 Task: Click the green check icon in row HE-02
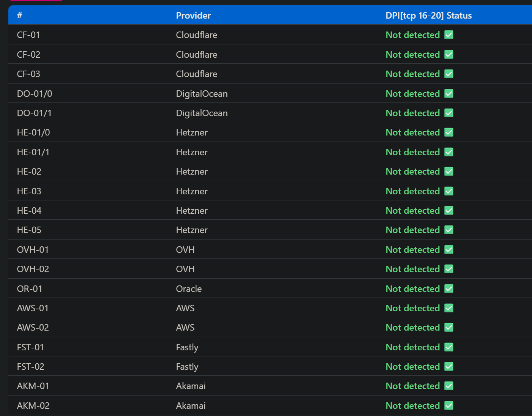(449, 171)
